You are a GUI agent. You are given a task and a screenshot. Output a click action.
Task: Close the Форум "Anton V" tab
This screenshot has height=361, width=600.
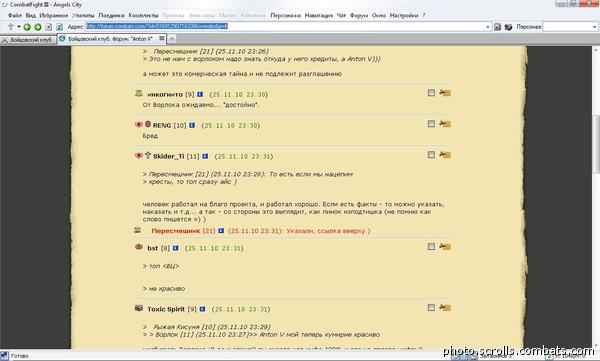coord(162,38)
